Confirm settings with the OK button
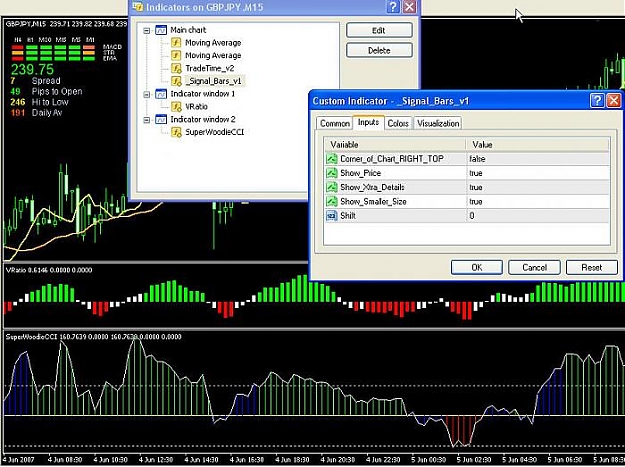The image size is (625, 467). tap(477, 267)
